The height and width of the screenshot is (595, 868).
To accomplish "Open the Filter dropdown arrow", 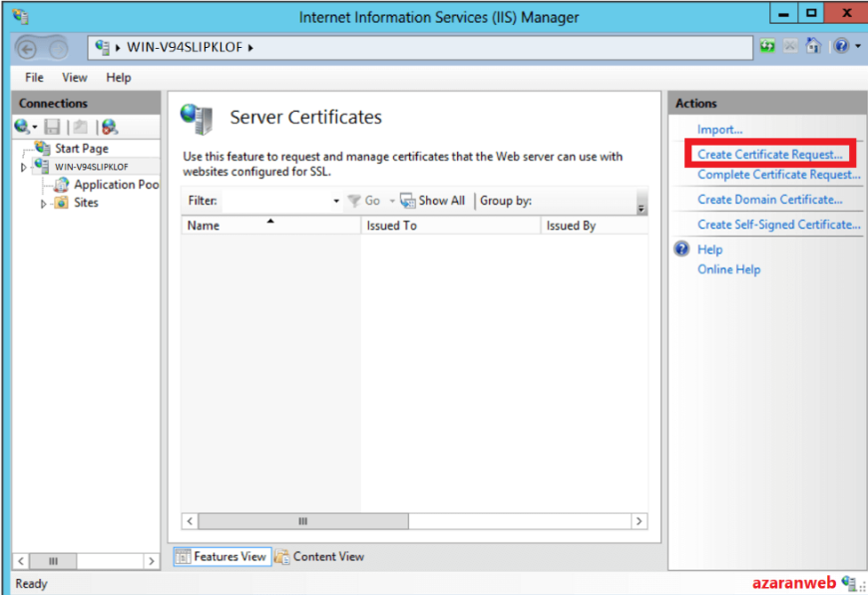I will (x=336, y=202).
